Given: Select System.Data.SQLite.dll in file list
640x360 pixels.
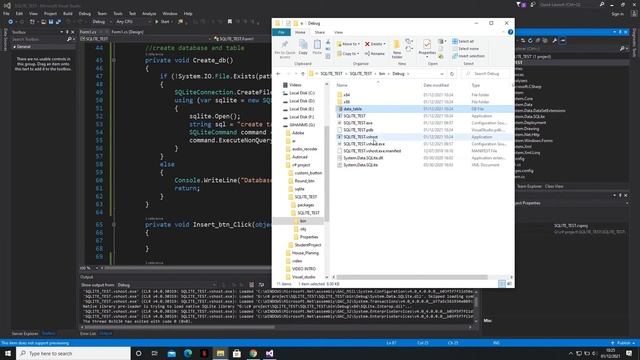Looking at the screenshot, I should (x=363, y=158).
